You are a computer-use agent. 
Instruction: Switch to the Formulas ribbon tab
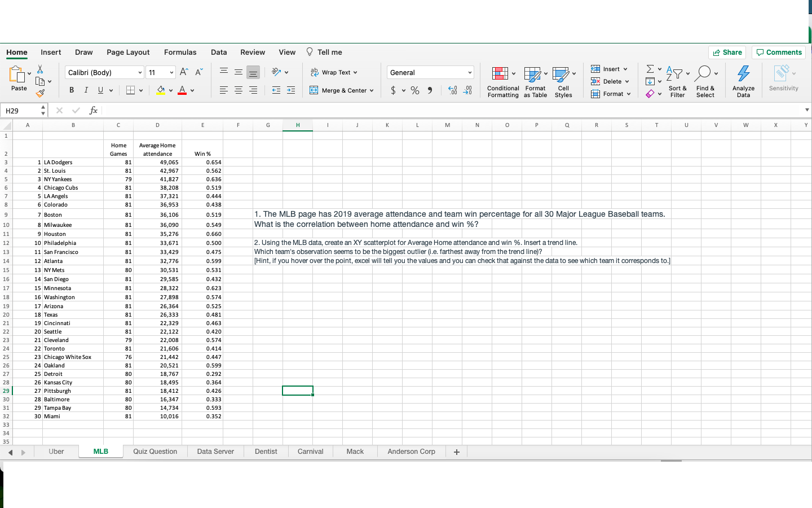180,52
